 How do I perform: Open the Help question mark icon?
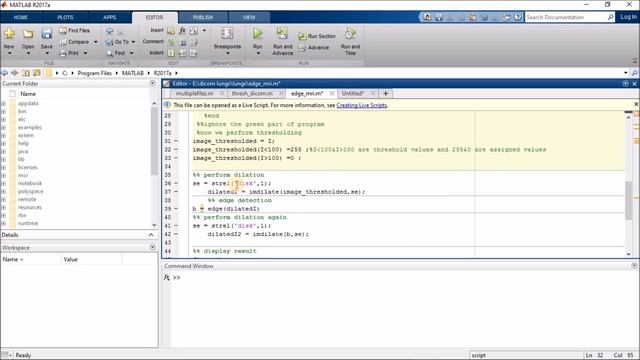[518, 17]
